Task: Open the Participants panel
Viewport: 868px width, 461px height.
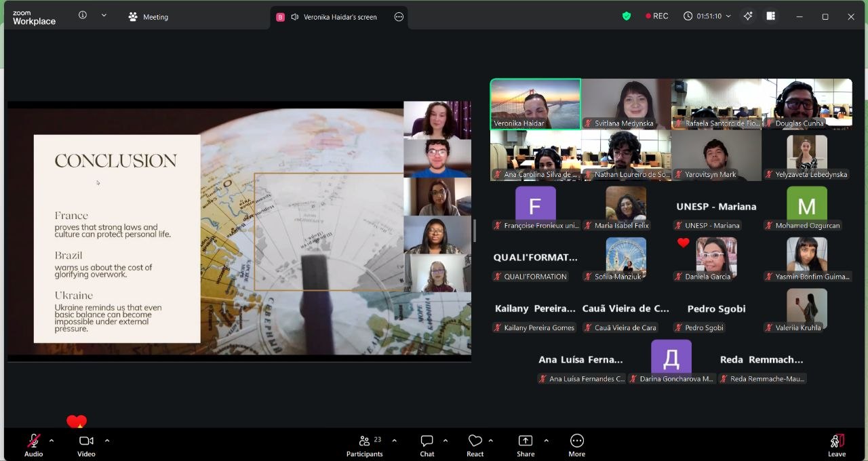Action: [x=365, y=445]
